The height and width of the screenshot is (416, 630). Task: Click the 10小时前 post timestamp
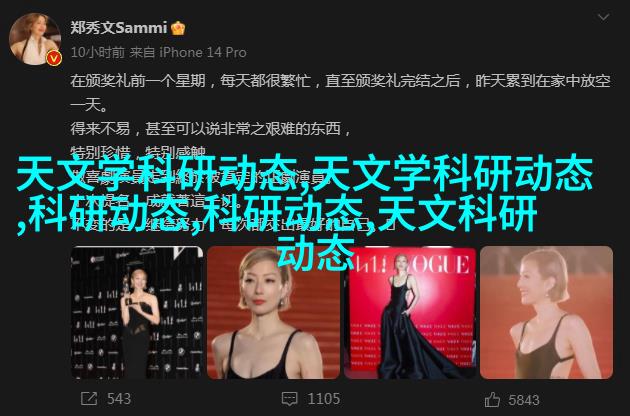pyautogui.click(x=98, y=52)
